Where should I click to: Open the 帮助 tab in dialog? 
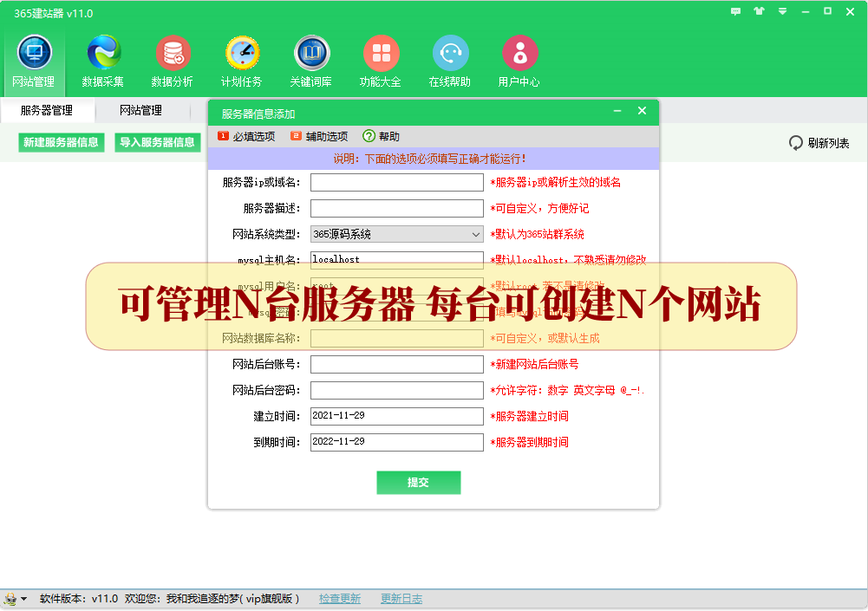382,136
